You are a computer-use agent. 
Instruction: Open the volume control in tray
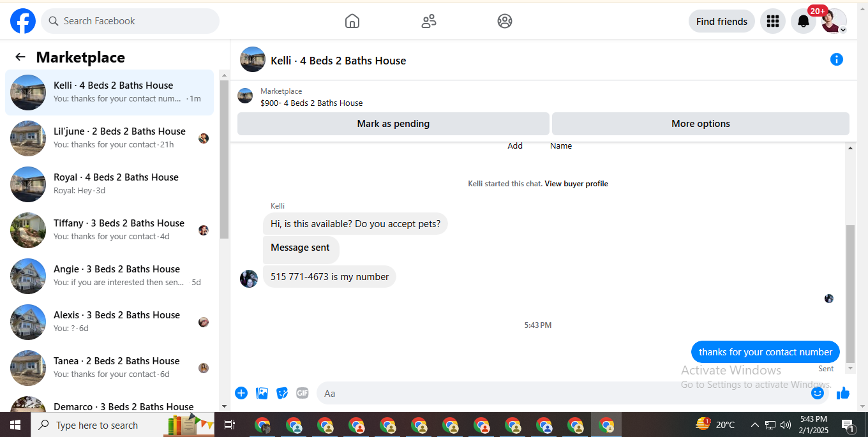point(786,425)
